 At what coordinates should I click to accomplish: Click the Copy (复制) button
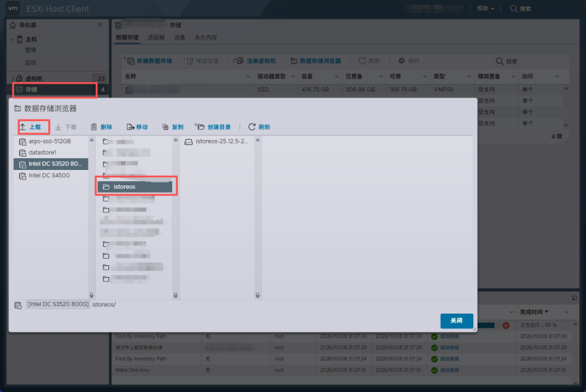(173, 127)
